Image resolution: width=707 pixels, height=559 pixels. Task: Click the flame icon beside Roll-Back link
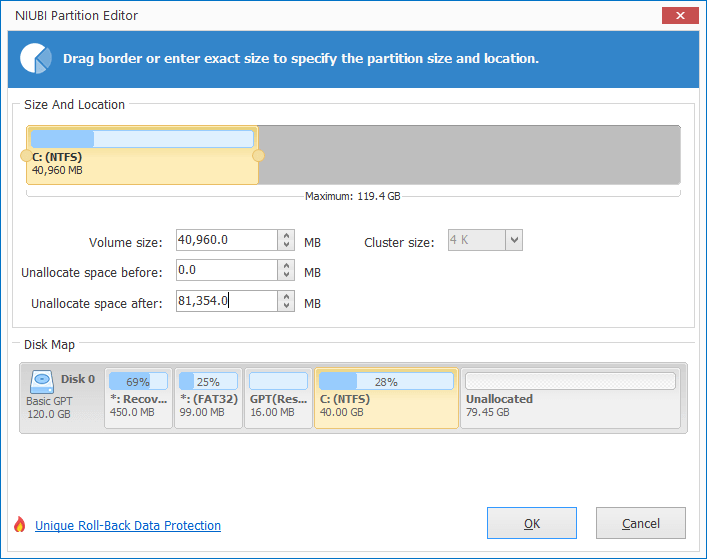(19, 524)
